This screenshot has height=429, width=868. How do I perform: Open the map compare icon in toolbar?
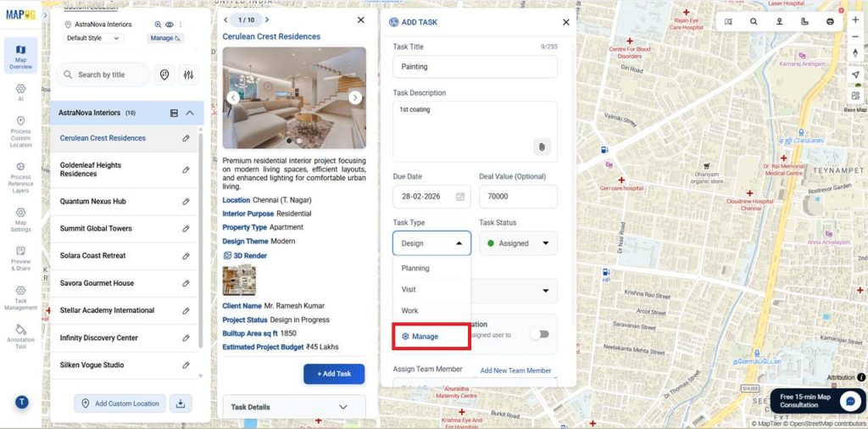pos(728,21)
